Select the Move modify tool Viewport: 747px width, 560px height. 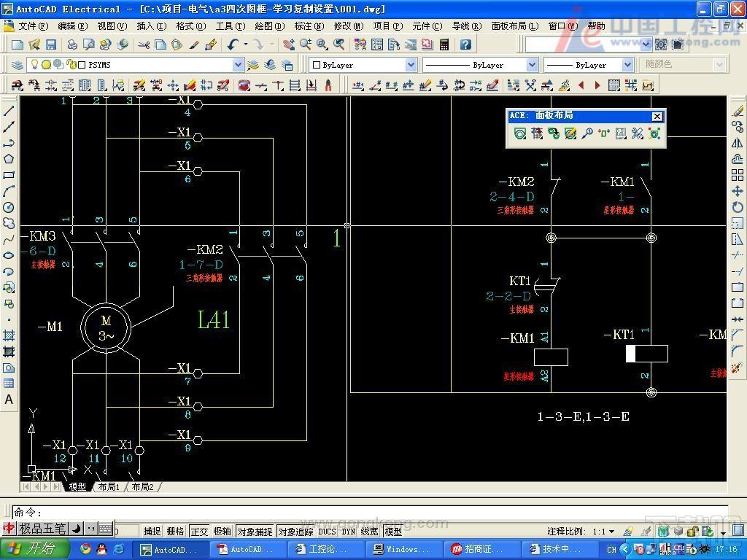pyautogui.click(x=738, y=191)
